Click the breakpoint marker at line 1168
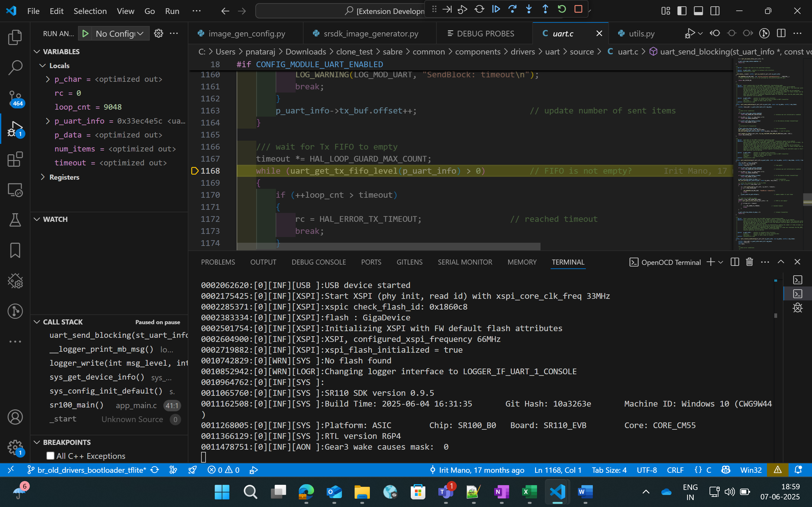 tap(195, 171)
